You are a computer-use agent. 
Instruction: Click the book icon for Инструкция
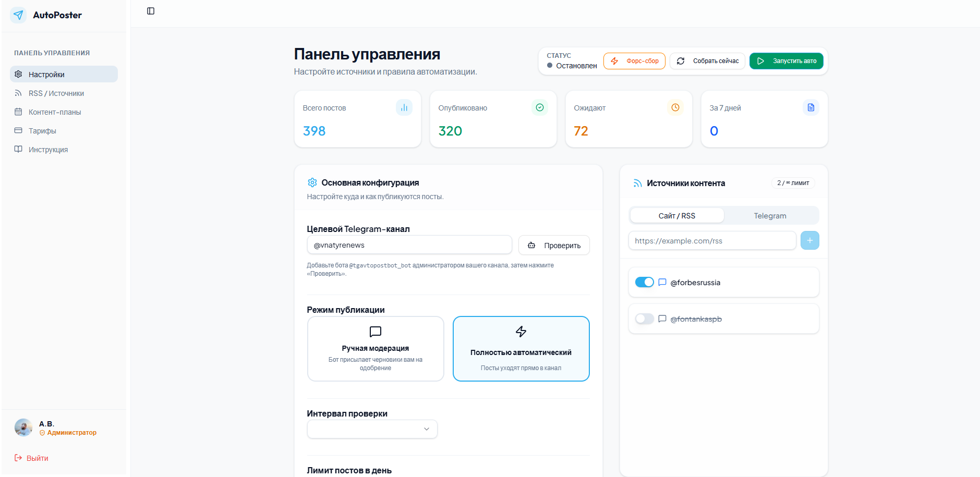click(x=18, y=150)
